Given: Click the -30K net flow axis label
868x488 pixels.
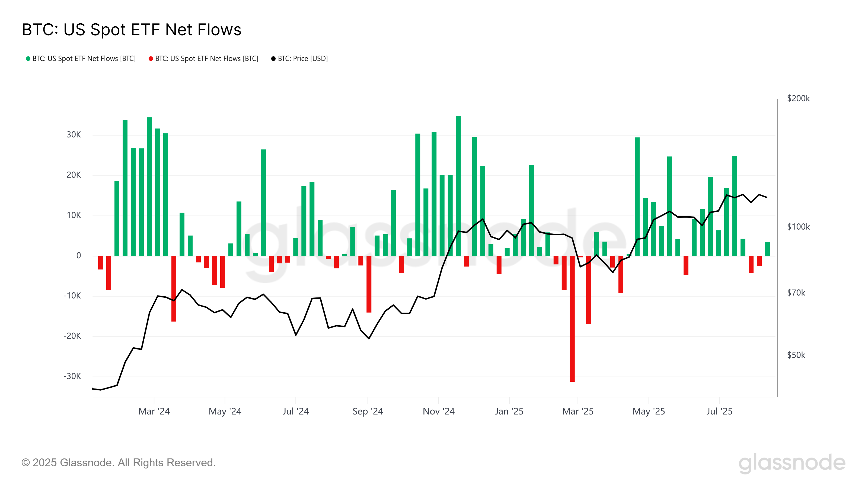Looking at the screenshot, I should tap(72, 376).
